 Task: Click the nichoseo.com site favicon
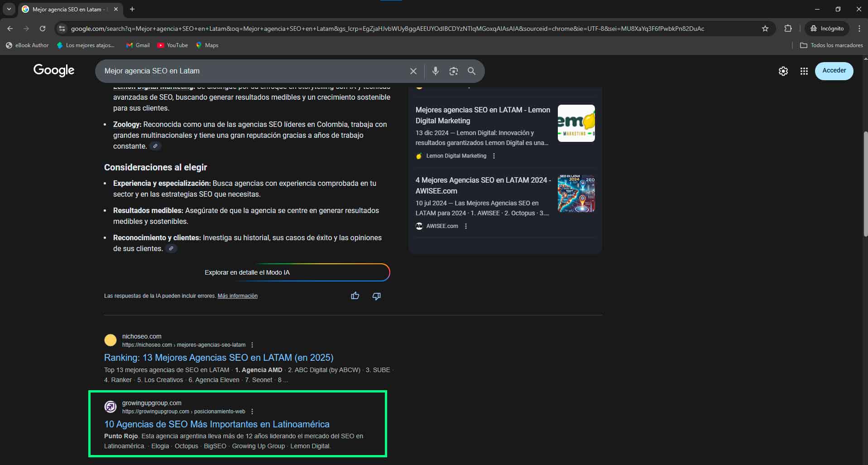(x=110, y=340)
